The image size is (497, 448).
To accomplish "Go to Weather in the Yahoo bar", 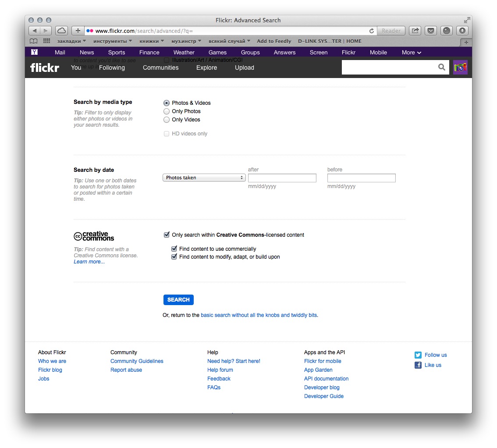I will point(184,53).
